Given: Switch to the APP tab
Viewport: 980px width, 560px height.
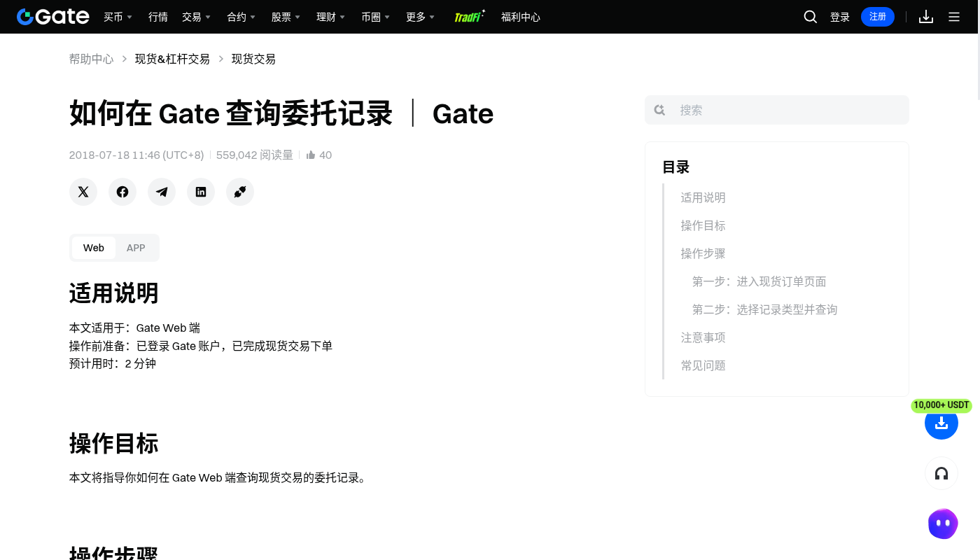Looking at the screenshot, I should (136, 248).
